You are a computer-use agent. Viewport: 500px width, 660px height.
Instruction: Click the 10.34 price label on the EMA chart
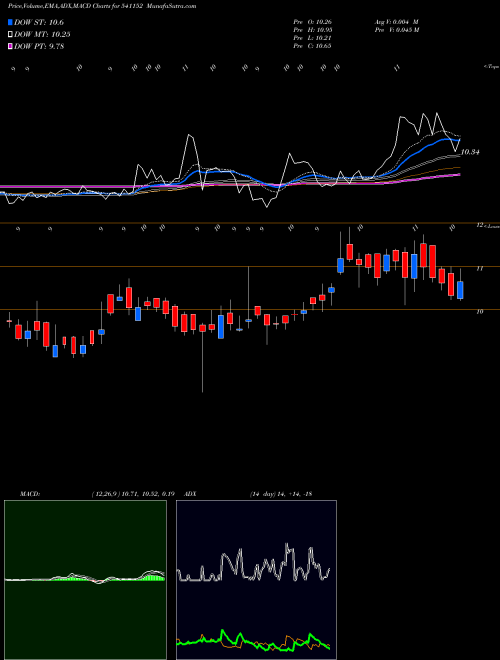click(470, 152)
